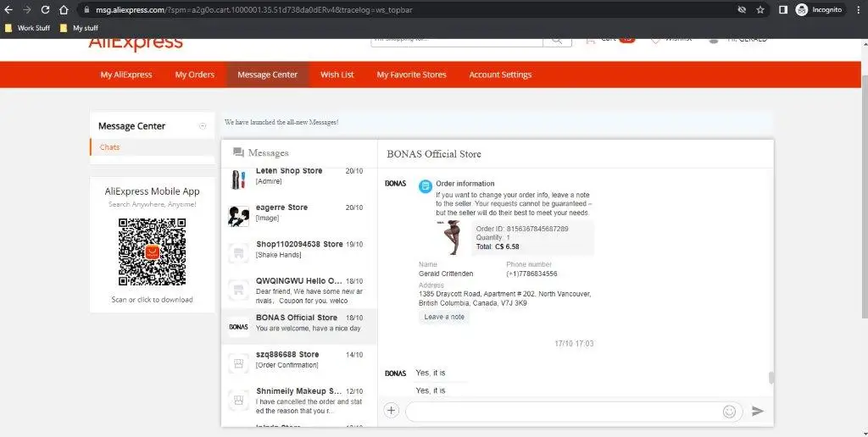Click the plus attachment button
Viewport: 868px width, 437px height.
392,411
